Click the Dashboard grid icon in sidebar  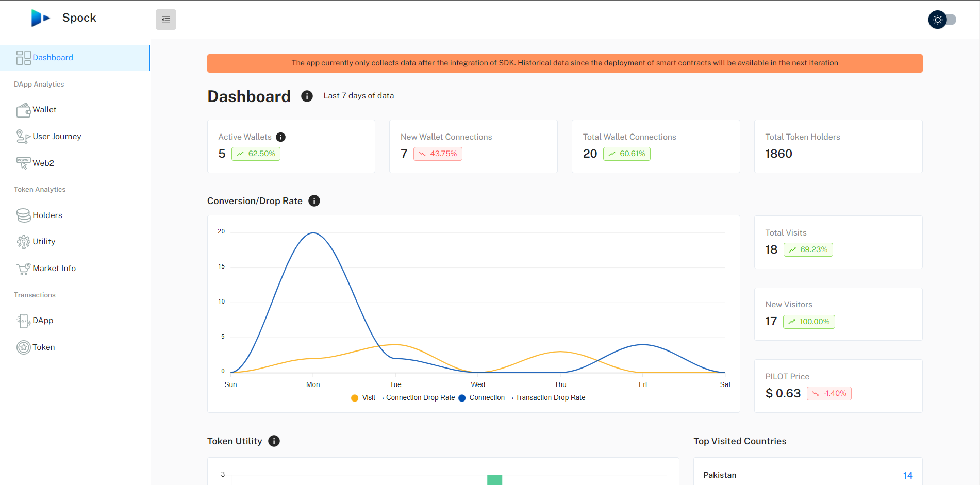23,58
